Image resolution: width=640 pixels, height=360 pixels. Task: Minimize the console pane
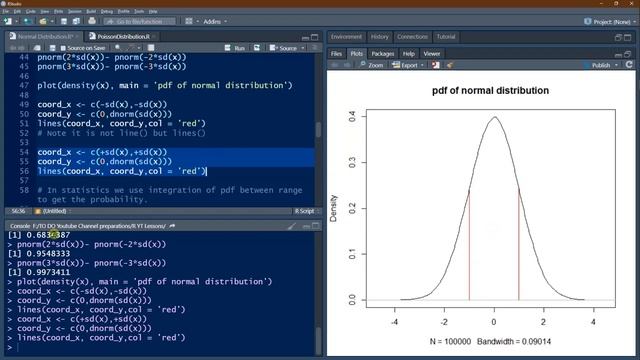pyautogui.click(x=306, y=226)
